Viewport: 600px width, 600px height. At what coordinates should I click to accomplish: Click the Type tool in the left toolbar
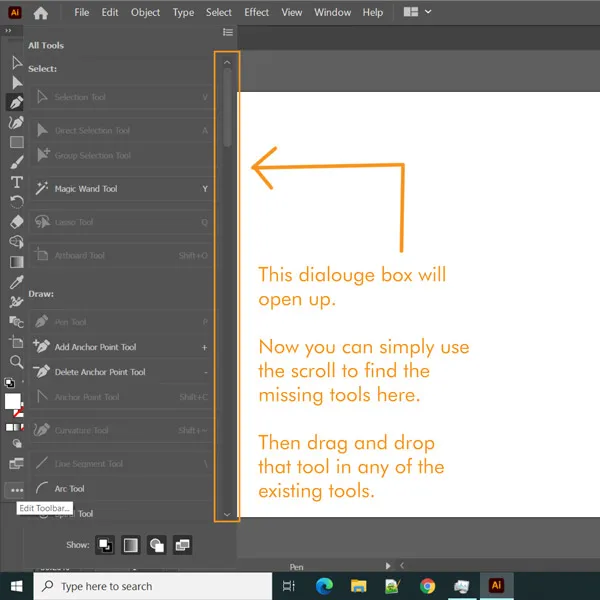click(16, 182)
